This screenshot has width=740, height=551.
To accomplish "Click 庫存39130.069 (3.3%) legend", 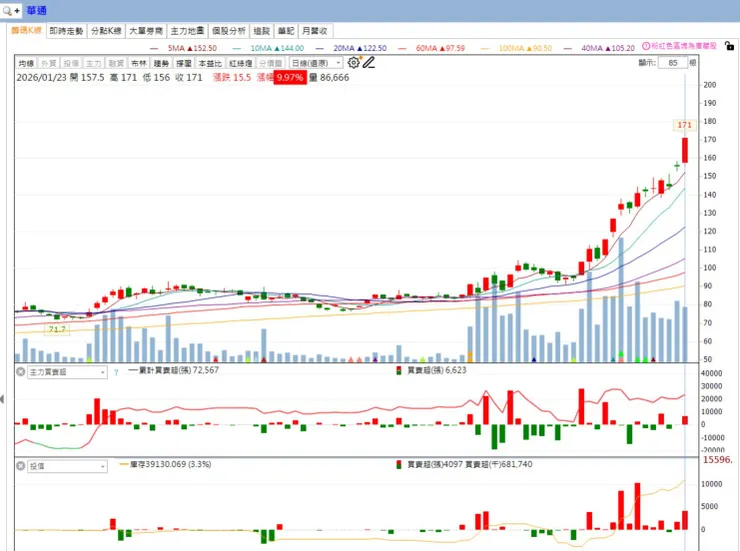I will pos(170,464).
